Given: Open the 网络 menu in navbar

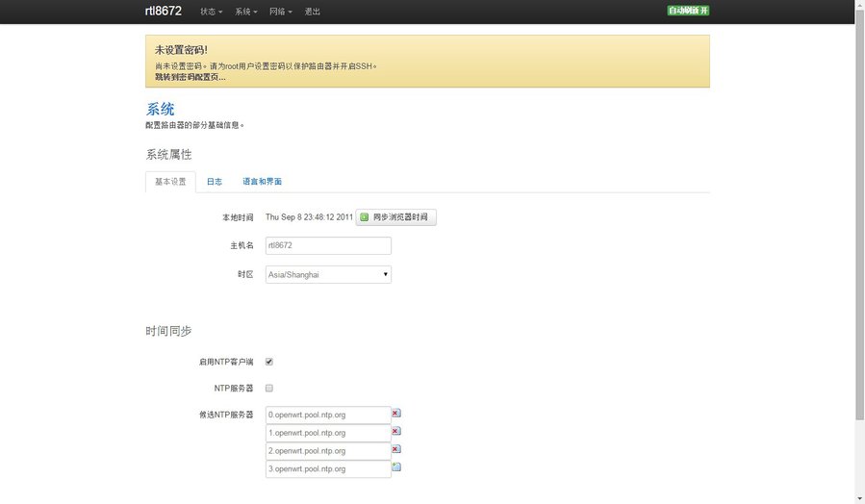Looking at the screenshot, I should 281,12.
